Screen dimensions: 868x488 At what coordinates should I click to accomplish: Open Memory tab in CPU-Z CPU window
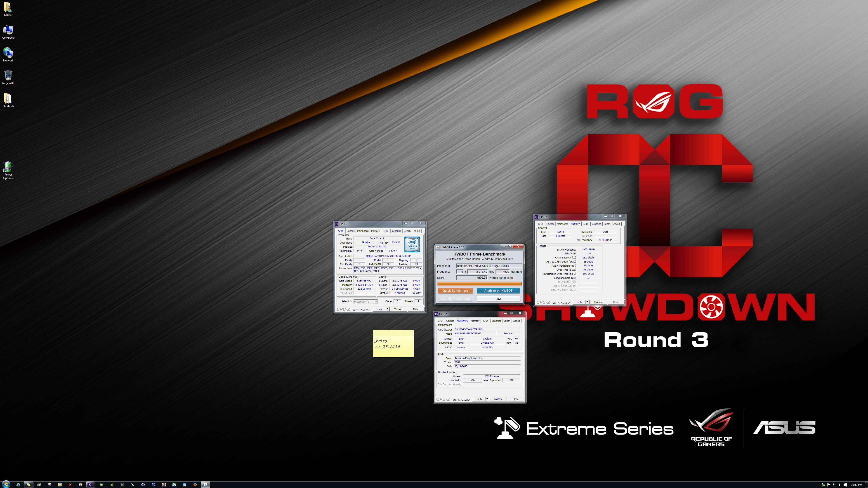[375, 231]
